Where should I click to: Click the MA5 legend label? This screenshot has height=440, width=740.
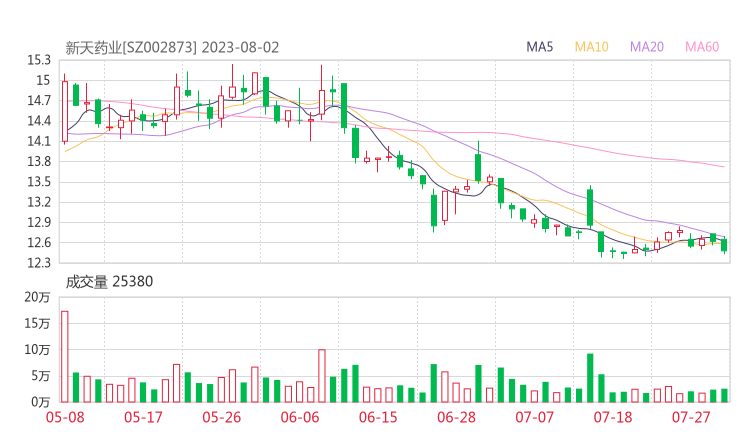tap(539, 47)
